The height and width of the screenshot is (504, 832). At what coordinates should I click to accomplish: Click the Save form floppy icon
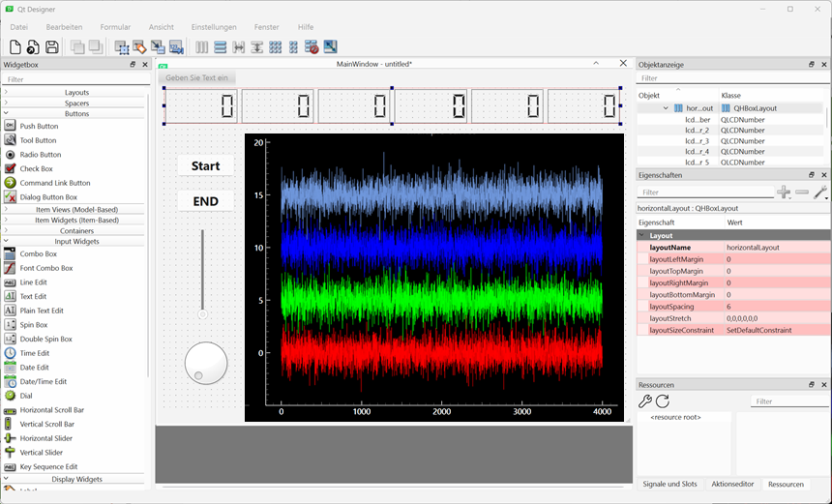pyautogui.click(x=51, y=47)
